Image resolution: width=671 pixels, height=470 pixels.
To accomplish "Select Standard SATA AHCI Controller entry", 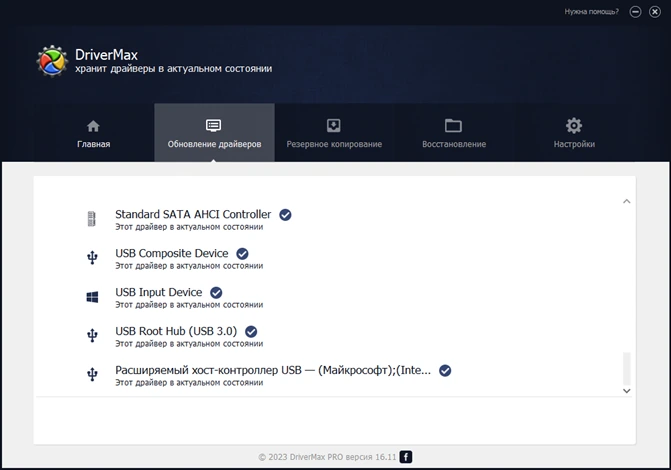I will pyautogui.click(x=193, y=214).
